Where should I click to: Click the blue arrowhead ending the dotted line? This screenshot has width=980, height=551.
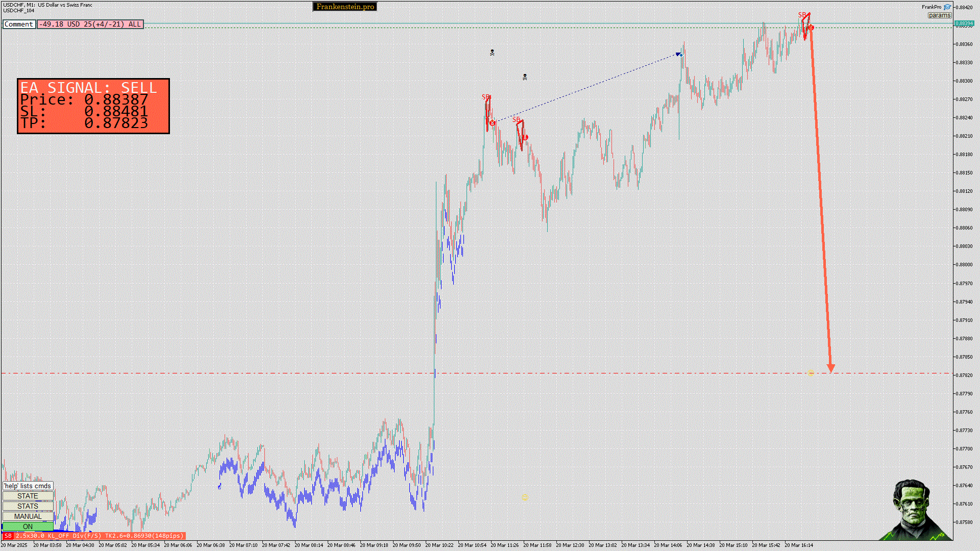click(679, 54)
